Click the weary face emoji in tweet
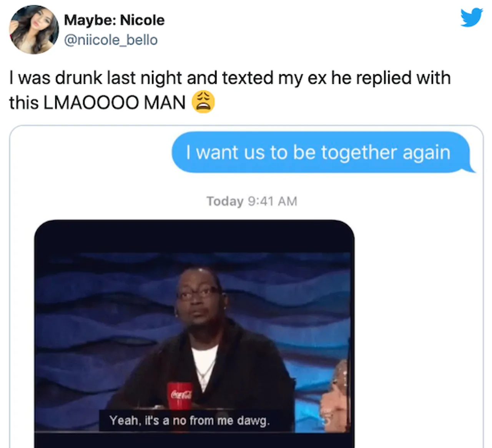This screenshot has width=492, height=448. (x=203, y=102)
